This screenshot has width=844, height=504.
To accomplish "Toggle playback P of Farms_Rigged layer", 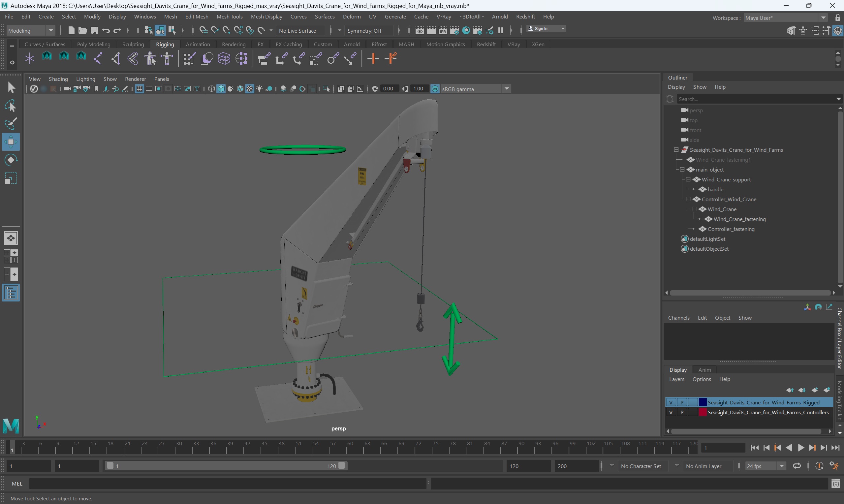I will pyautogui.click(x=682, y=402).
